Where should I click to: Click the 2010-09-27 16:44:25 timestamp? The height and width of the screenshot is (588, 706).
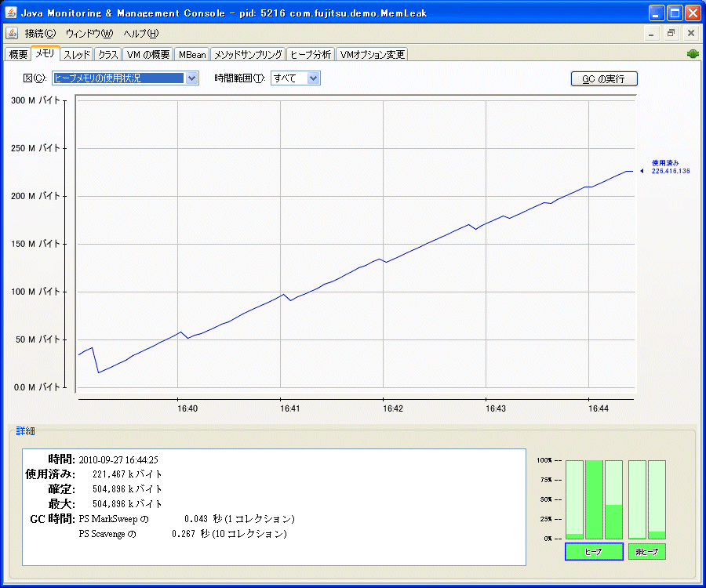[x=118, y=459]
